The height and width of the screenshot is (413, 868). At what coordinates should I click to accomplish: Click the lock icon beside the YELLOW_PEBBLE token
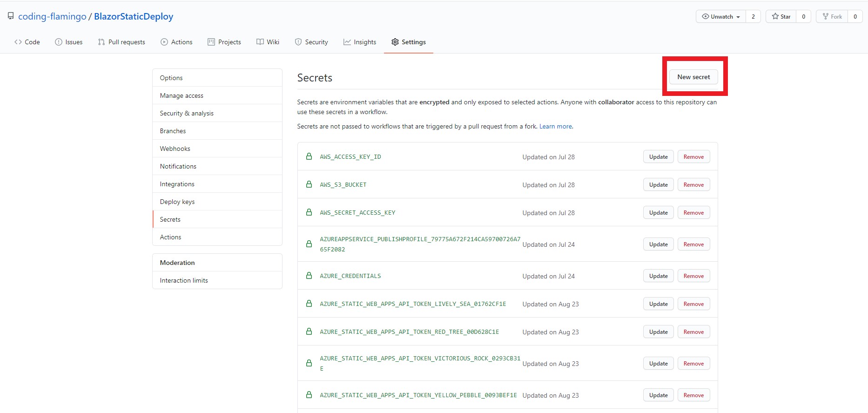[x=309, y=395]
